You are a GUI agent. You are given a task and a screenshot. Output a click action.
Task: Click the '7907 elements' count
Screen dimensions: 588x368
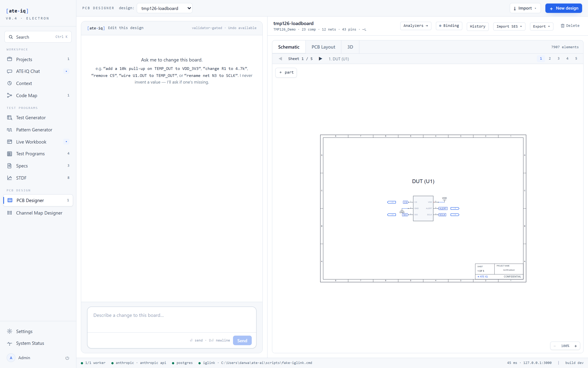(x=565, y=47)
